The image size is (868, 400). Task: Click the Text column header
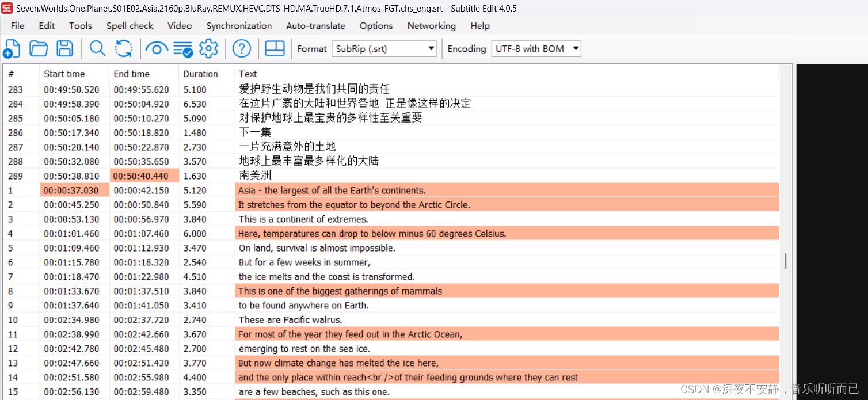coord(507,74)
